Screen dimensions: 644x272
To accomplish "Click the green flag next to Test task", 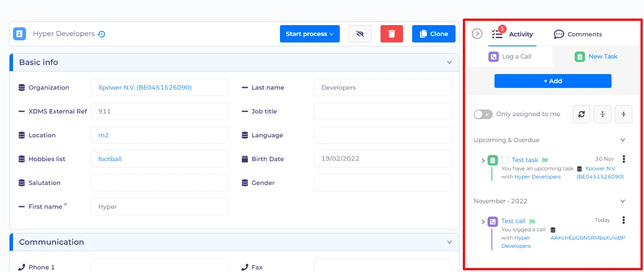I will 545,160.
